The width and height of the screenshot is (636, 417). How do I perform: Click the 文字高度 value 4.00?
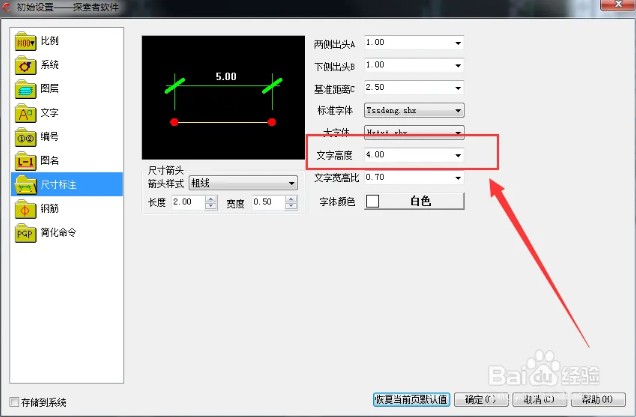pyautogui.click(x=375, y=155)
